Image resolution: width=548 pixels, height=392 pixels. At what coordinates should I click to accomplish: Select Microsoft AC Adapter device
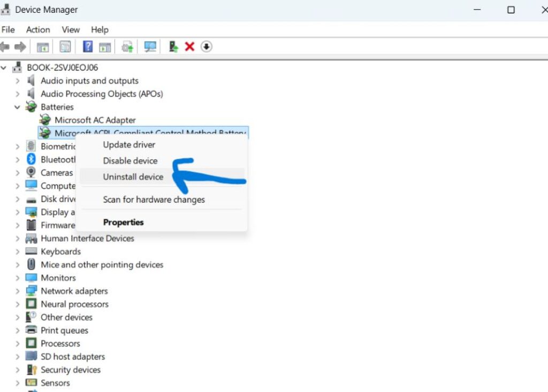pos(95,120)
